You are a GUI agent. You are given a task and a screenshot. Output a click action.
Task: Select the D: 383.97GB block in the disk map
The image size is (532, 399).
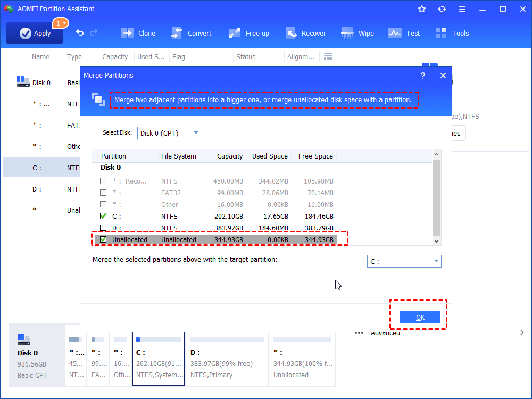tap(227, 359)
